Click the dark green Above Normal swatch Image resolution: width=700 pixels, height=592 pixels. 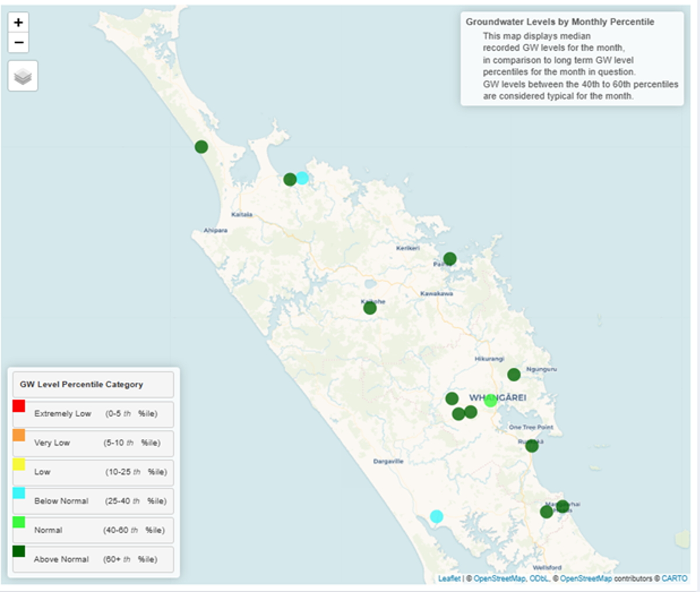19,551
